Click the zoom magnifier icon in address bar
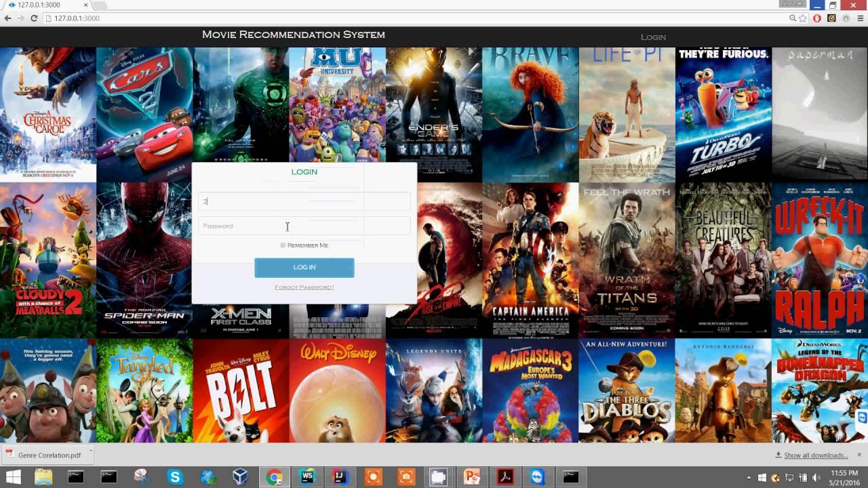 click(793, 18)
